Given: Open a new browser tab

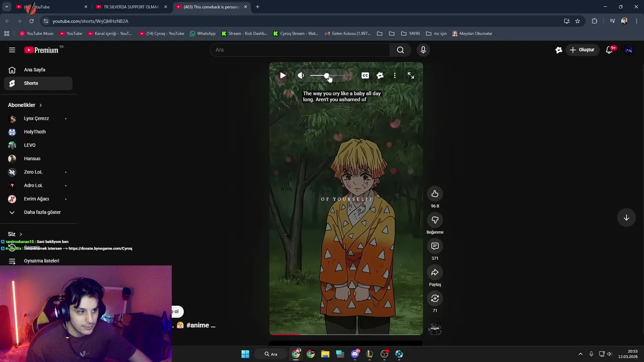Looking at the screenshot, I should tap(258, 7).
